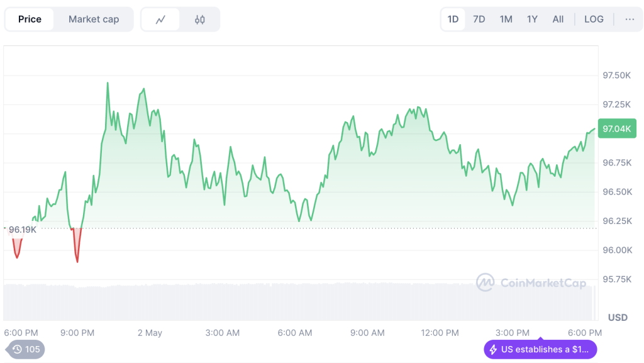Click the 9:00 AM time label
The width and height of the screenshot is (644, 363).
point(367,333)
